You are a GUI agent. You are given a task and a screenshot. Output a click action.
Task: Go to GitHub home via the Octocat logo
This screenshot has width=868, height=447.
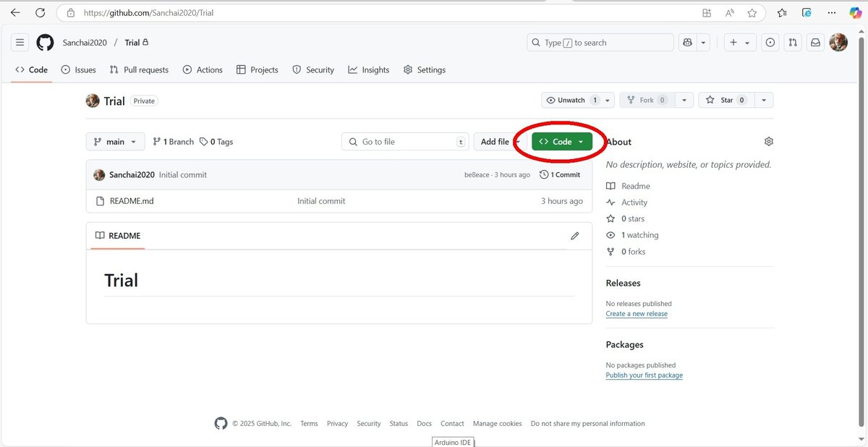45,43
